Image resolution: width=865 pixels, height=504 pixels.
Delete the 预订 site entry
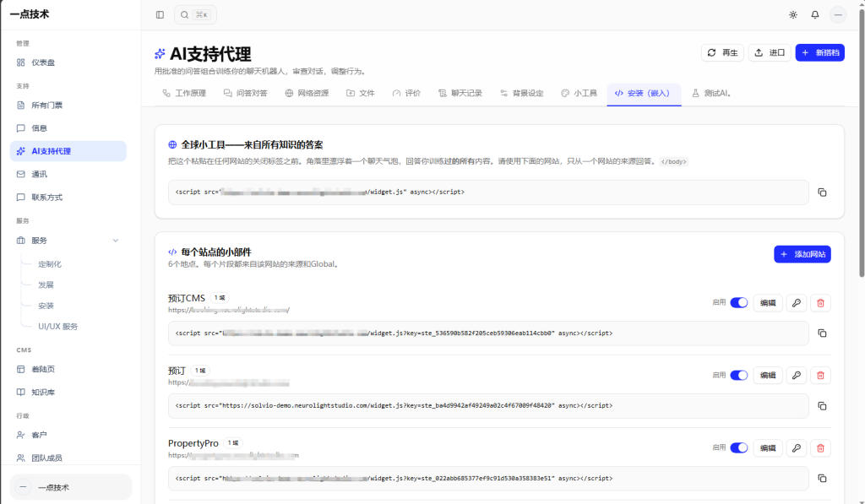[820, 375]
